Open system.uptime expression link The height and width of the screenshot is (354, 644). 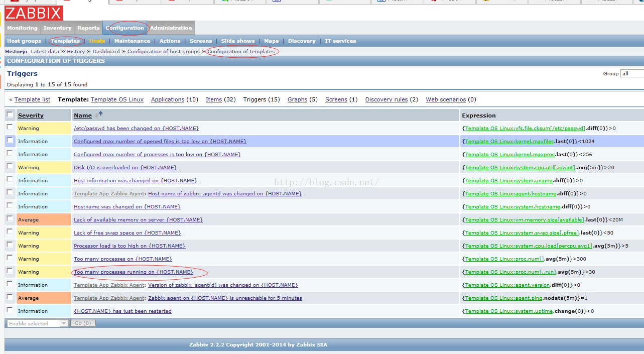click(x=509, y=311)
